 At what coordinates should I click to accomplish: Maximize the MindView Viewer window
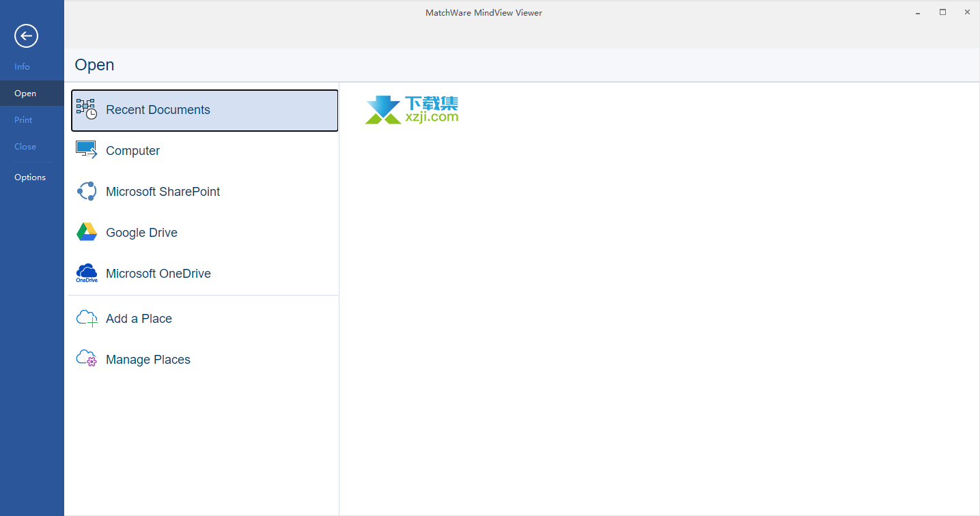(x=942, y=12)
